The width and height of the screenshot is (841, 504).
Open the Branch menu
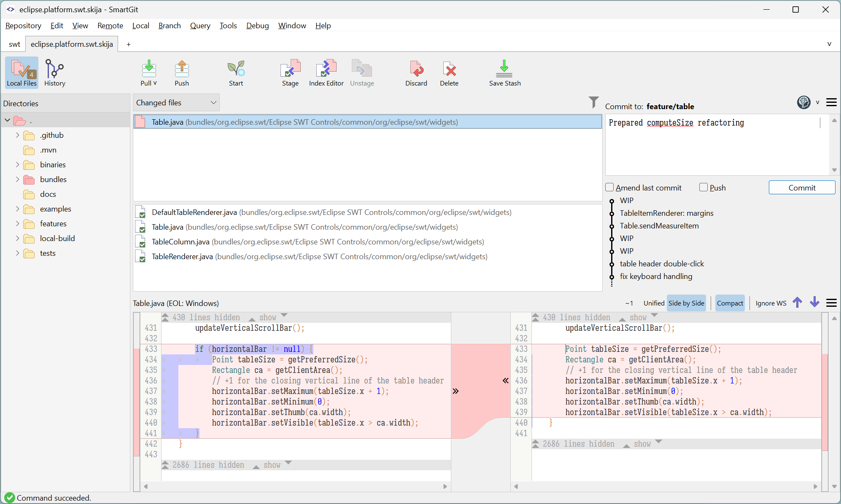pos(170,26)
